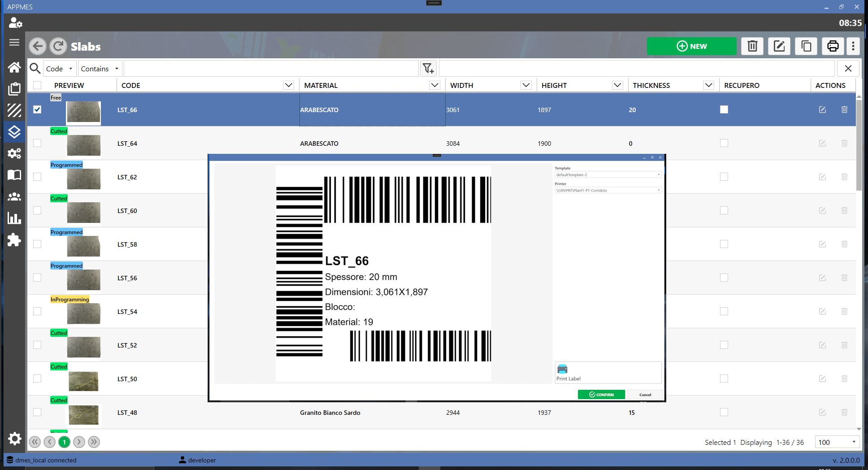Click the duplicate slab icon
This screenshot has width=868, height=470.
806,46
